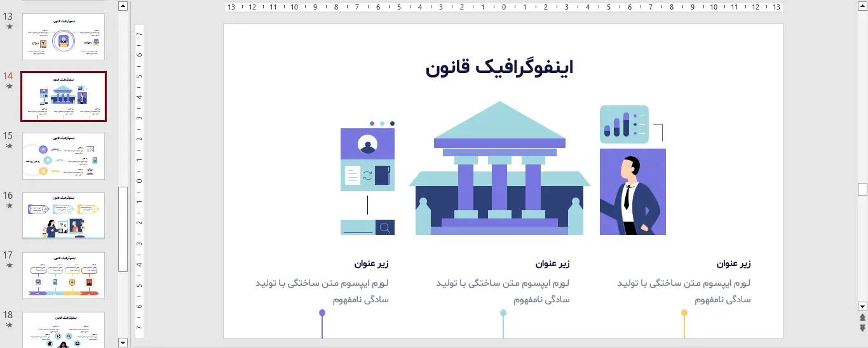Select the businessman in suit illustration
This screenshot has width=868, height=348.
[632, 192]
